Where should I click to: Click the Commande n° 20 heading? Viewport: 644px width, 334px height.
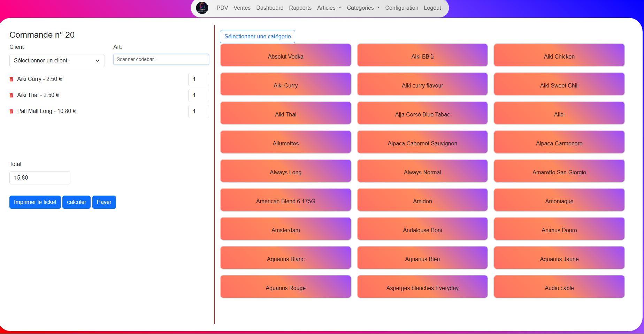tap(42, 35)
